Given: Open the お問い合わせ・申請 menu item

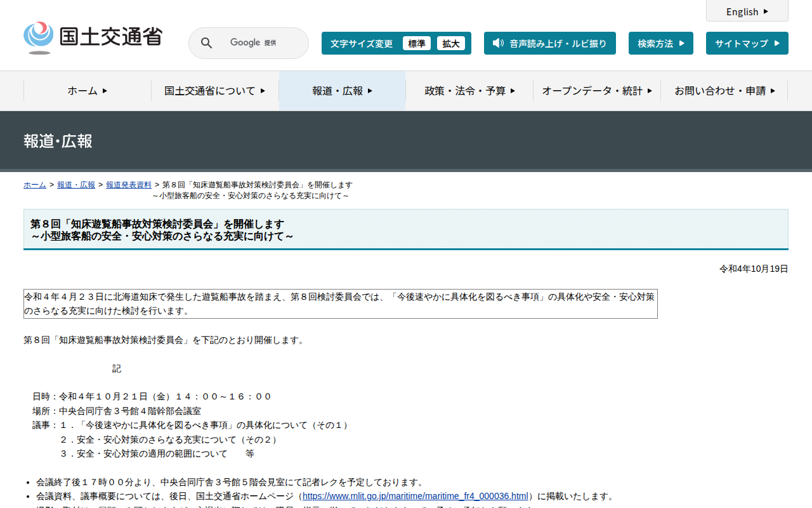Looking at the screenshot, I should (x=724, y=91).
